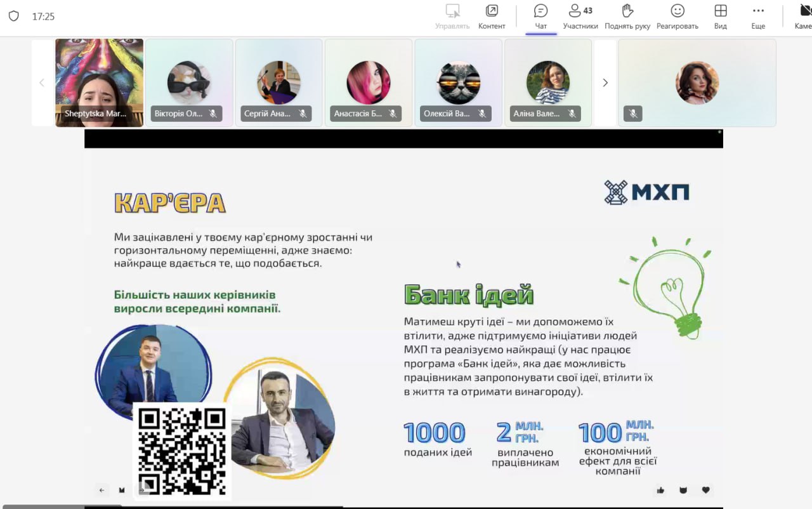The width and height of the screenshot is (812, 509).
Task: Click the cat face icon on the slide
Action: click(x=683, y=490)
